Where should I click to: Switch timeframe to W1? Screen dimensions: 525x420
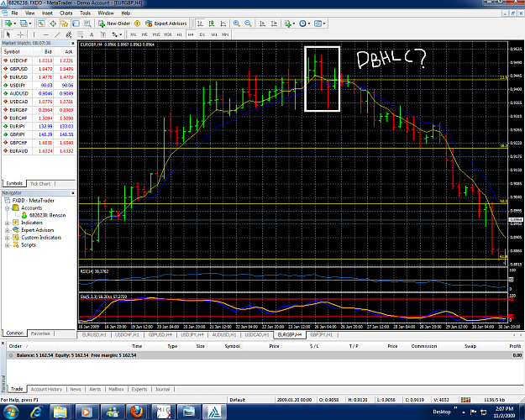click(214, 34)
